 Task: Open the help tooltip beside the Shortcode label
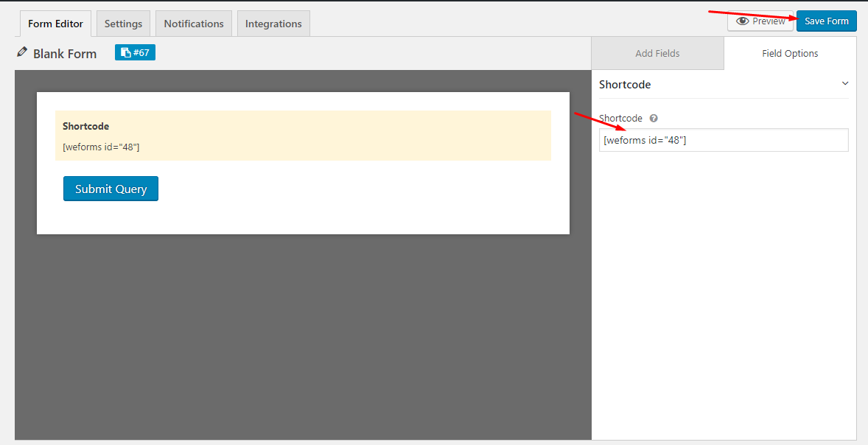pos(653,118)
